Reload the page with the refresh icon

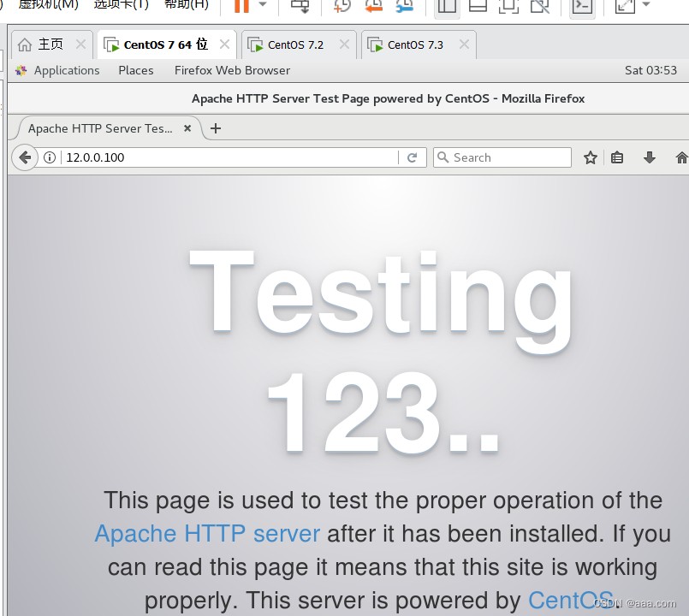[x=412, y=157]
